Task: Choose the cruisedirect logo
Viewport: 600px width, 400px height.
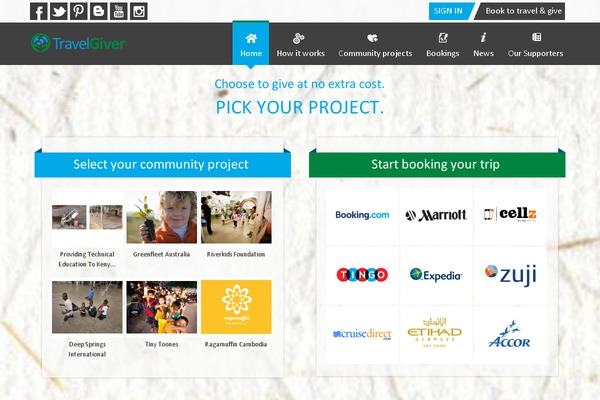Action: click(x=362, y=334)
